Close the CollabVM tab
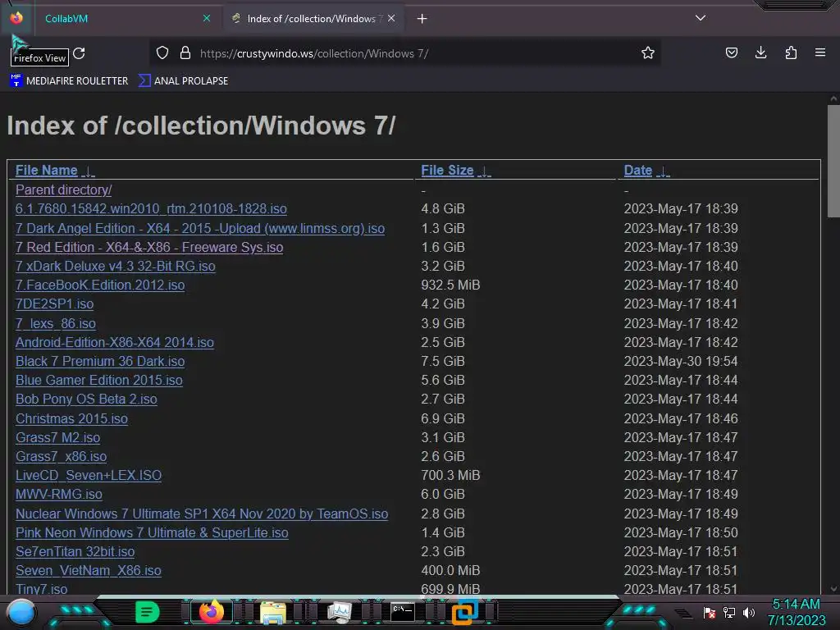 pos(207,18)
